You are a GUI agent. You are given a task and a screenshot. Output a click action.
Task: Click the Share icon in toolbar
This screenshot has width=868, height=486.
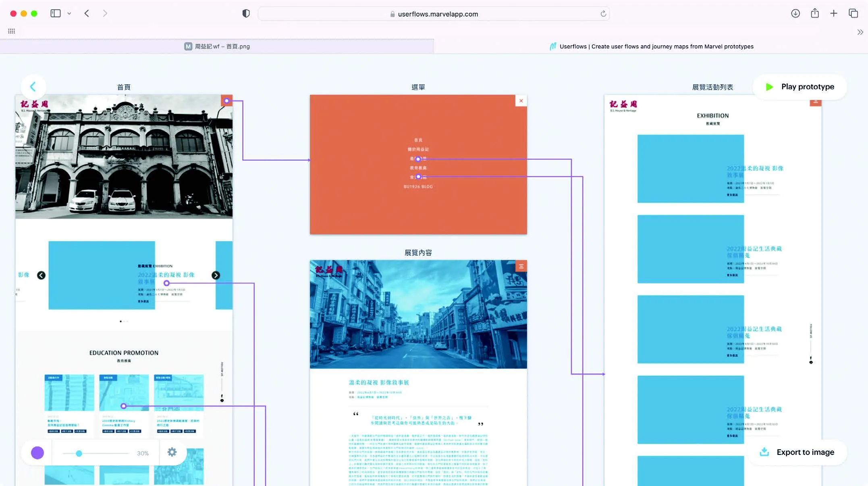pyautogui.click(x=814, y=13)
